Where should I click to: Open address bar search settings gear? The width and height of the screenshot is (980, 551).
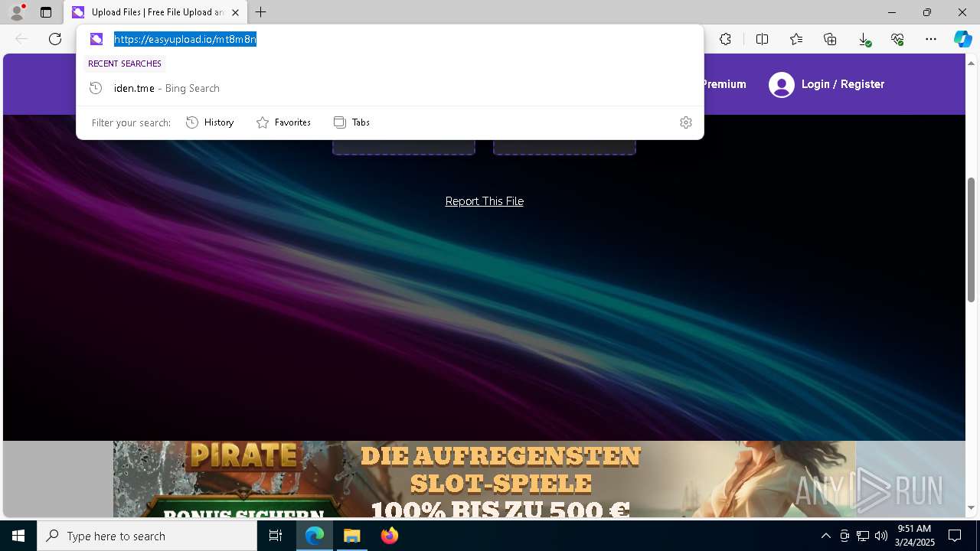(686, 122)
